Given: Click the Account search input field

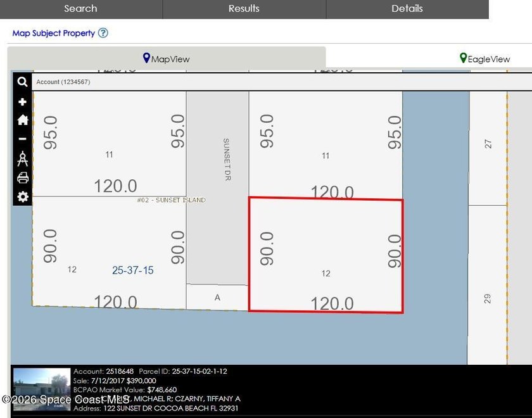Looking at the screenshot, I should (x=282, y=82).
